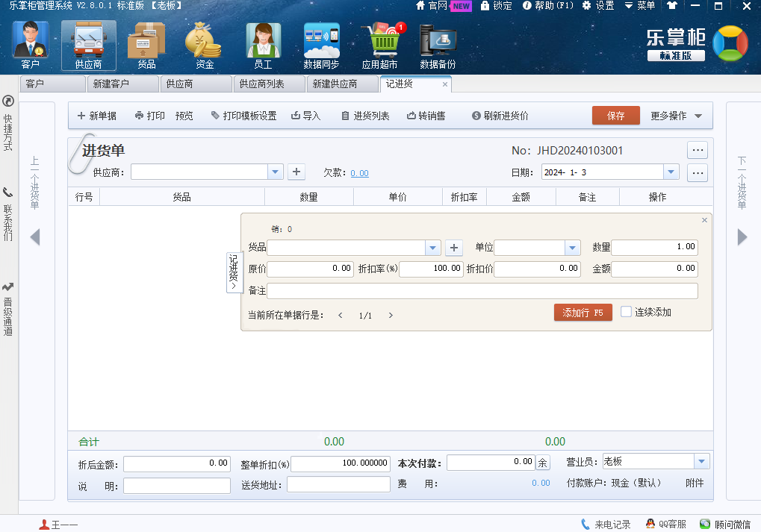
Task: Click the 欠款 0.00 link
Action: [359, 173]
